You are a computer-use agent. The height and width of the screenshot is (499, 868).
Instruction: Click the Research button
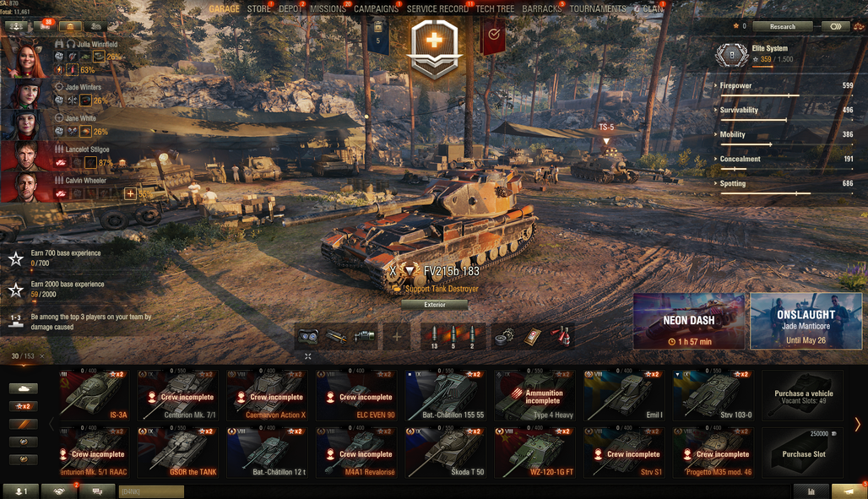[x=782, y=26]
